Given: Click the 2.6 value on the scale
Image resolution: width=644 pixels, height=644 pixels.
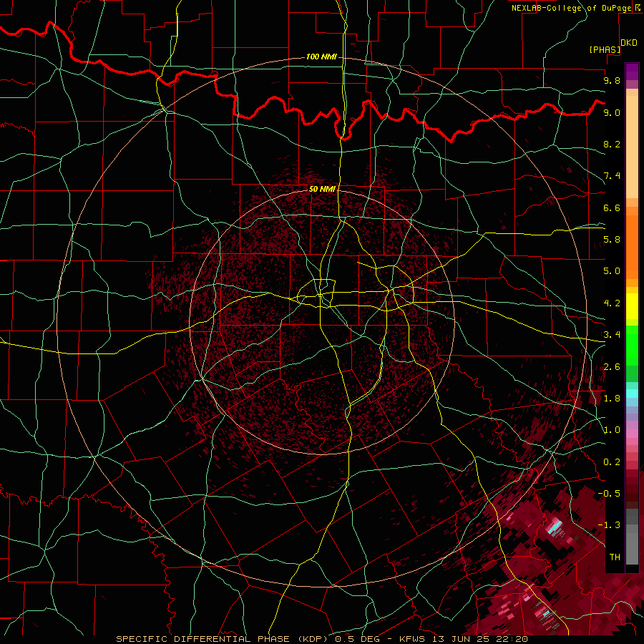Looking at the screenshot, I should tap(612, 367).
